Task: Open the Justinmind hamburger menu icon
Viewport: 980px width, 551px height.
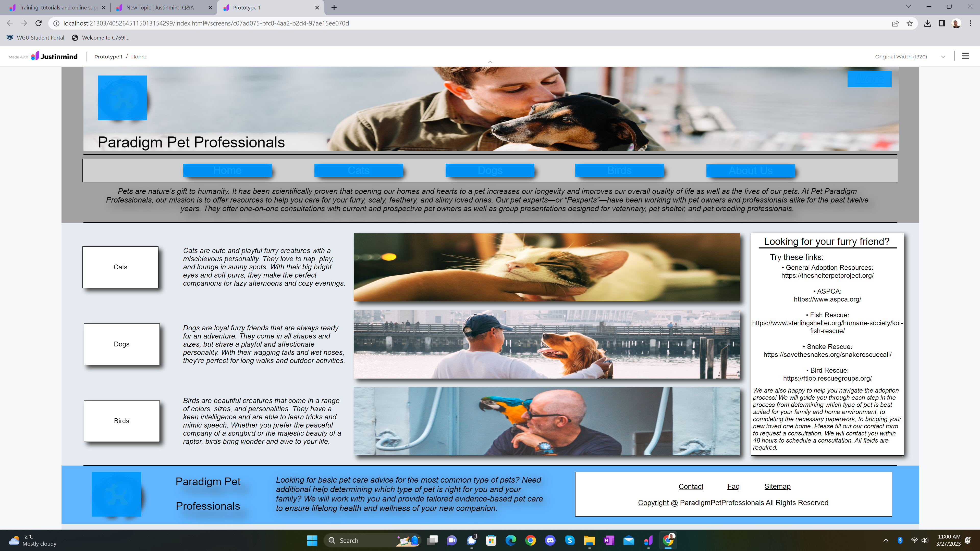Action: pyautogui.click(x=965, y=56)
